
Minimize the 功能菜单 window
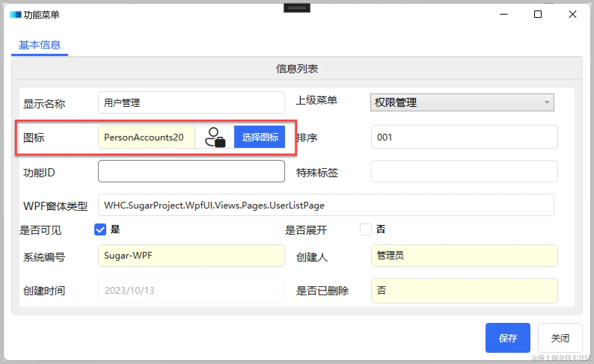504,14
